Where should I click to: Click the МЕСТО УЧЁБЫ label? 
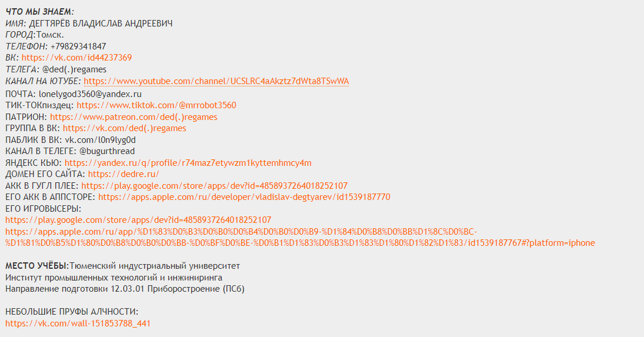[x=36, y=266]
